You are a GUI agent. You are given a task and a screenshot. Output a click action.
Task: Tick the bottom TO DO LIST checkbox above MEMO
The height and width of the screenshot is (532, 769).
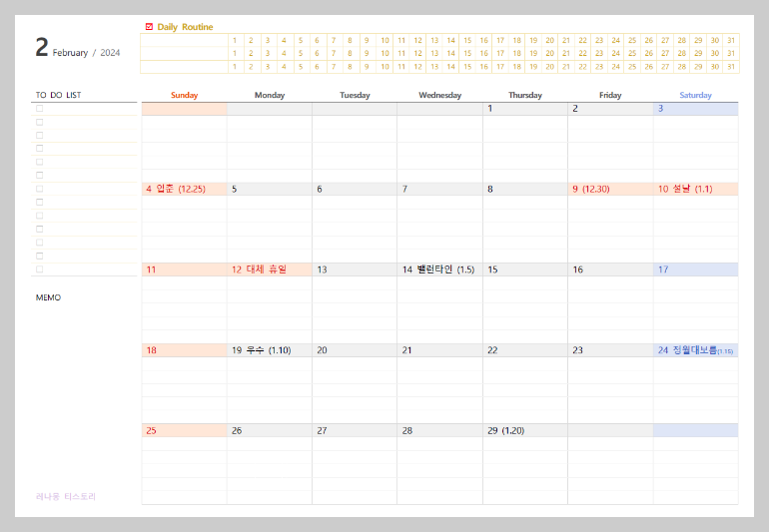[x=40, y=269]
